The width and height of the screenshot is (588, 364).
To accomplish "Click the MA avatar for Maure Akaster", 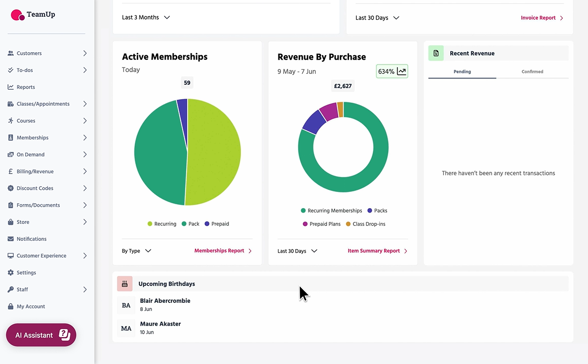I will tap(126, 328).
